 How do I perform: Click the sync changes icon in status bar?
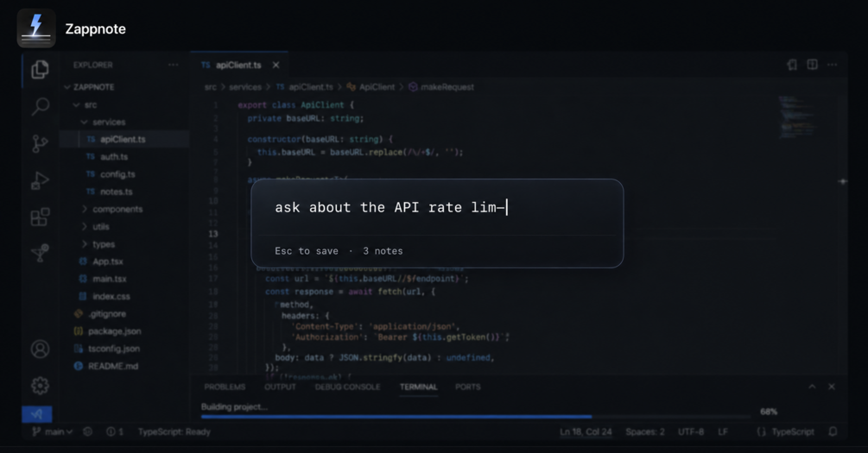[87, 431]
